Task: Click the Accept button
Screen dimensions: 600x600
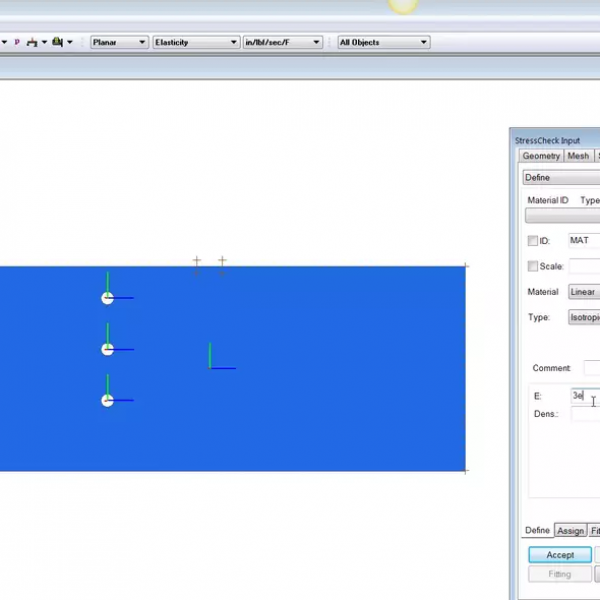Action: (560, 555)
